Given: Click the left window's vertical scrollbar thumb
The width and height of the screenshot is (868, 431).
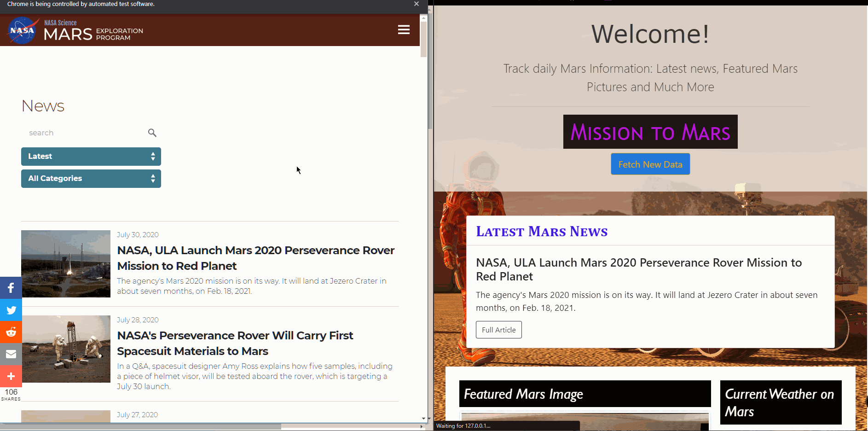Looking at the screenshot, I should point(424,39).
